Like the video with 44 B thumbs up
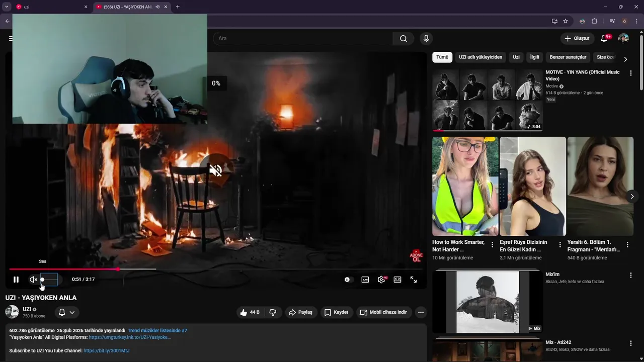 point(250,312)
